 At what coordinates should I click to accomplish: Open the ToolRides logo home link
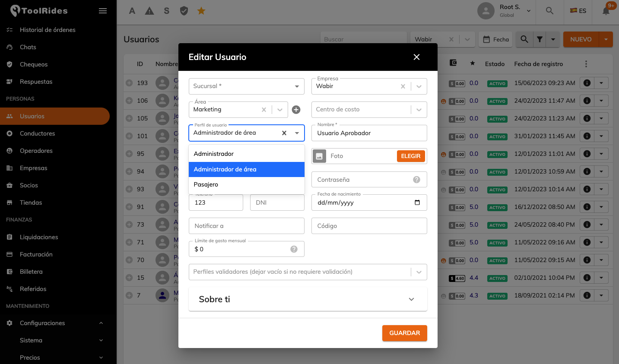pos(39,11)
